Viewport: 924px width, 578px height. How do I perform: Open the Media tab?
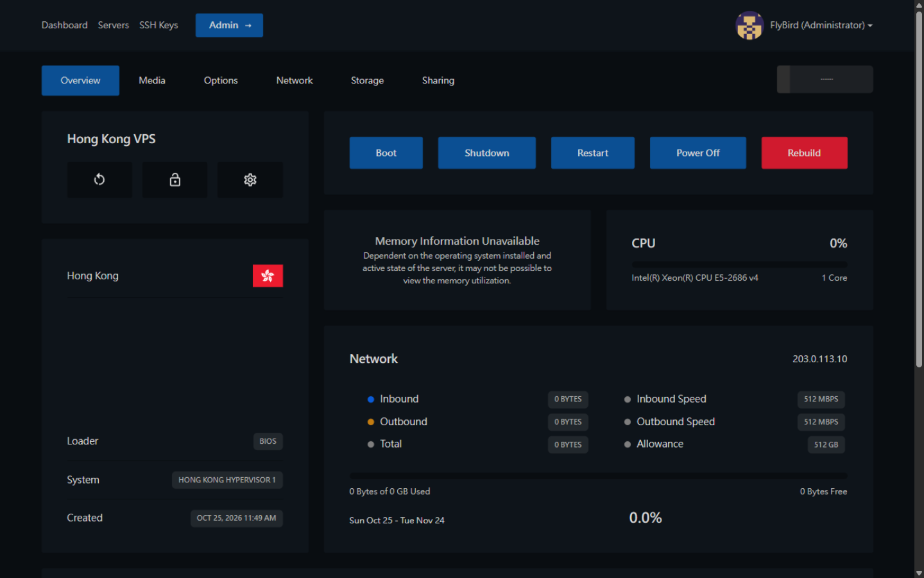[x=152, y=80]
